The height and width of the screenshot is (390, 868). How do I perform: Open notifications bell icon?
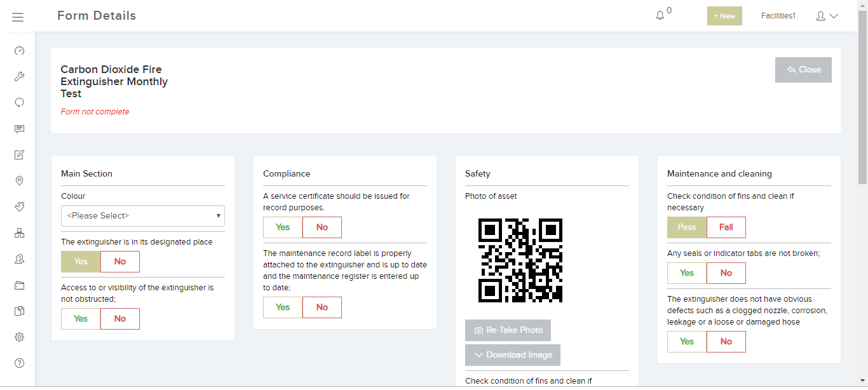point(660,15)
